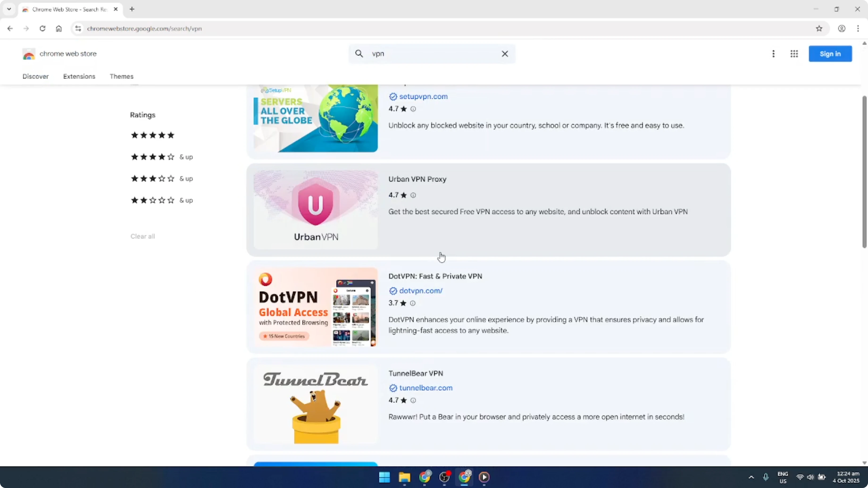Bookmark this page with the star
This screenshot has width=868, height=488.
pyautogui.click(x=819, y=29)
